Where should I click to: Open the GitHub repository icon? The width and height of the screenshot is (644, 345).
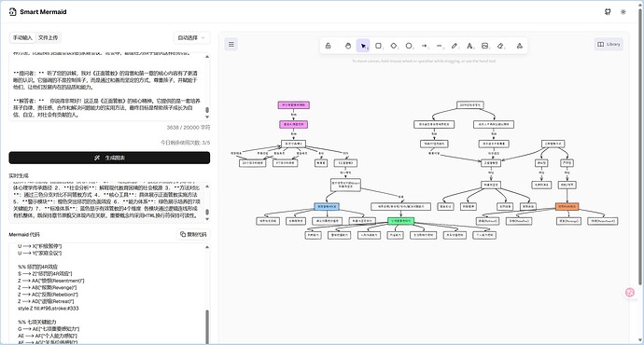[608, 12]
